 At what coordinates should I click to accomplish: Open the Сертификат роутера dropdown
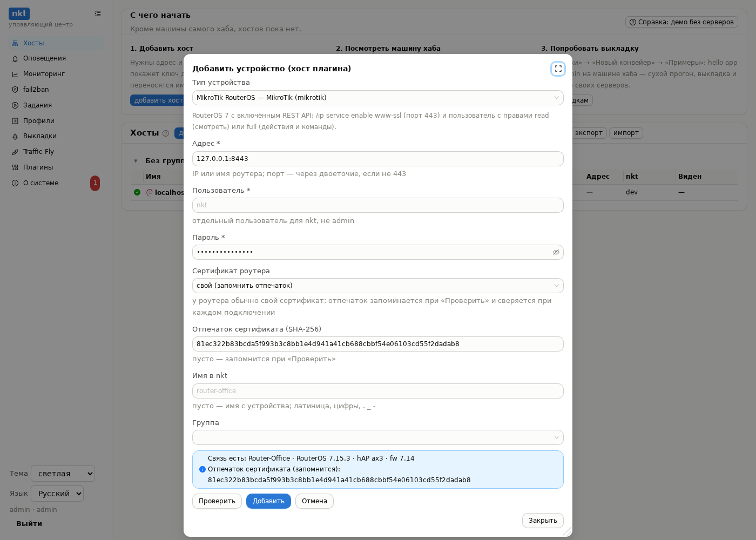377,286
